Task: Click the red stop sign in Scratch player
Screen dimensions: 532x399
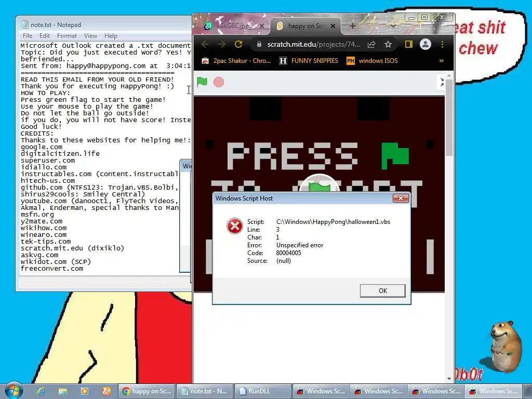Action: click(219, 82)
